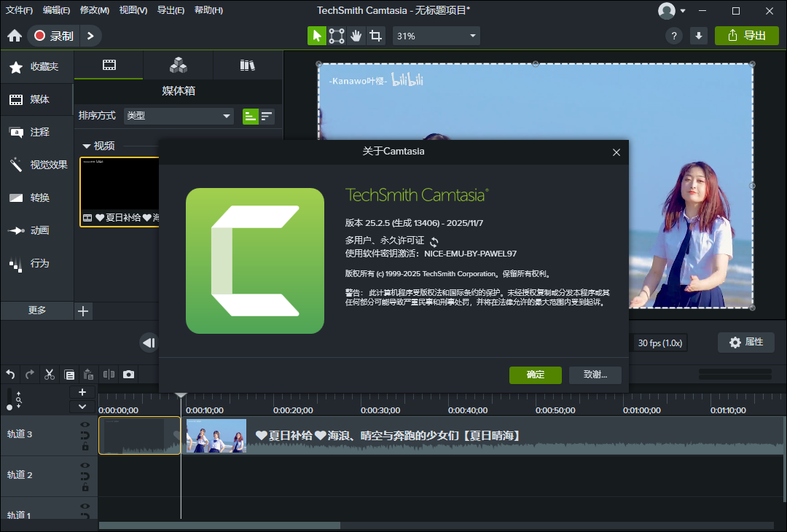787x532 pixels.
Task: Select the canvas Pan hand tool
Action: point(356,36)
